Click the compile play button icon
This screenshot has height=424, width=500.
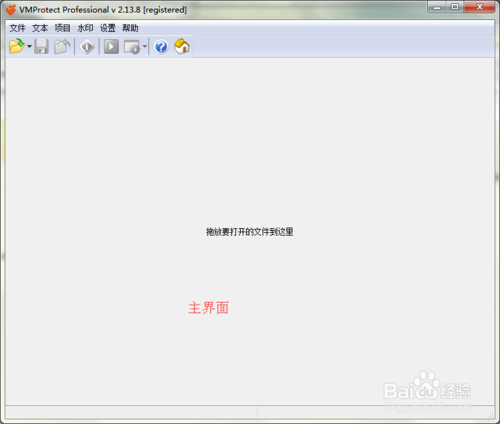[111, 46]
